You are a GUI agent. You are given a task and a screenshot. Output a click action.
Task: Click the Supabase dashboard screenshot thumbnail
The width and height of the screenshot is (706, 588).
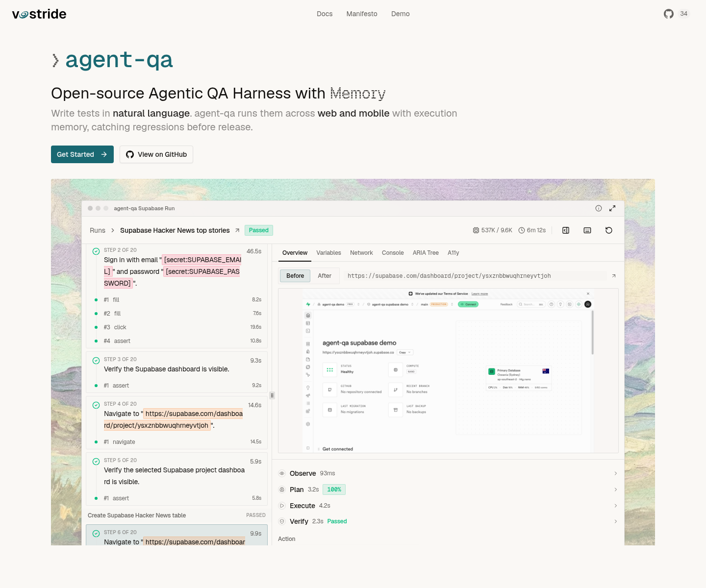pyautogui.click(x=448, y=371)
